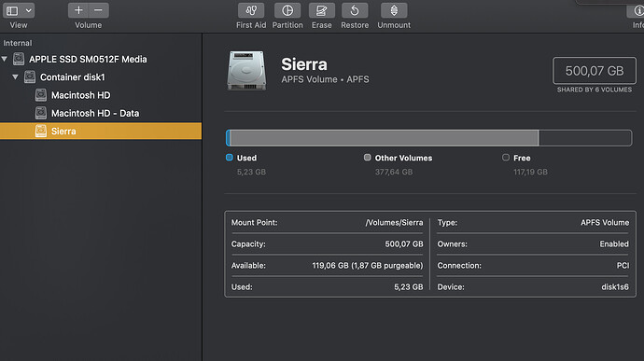
Task: Unmount the Sierra volume
Action: (394, 10)
